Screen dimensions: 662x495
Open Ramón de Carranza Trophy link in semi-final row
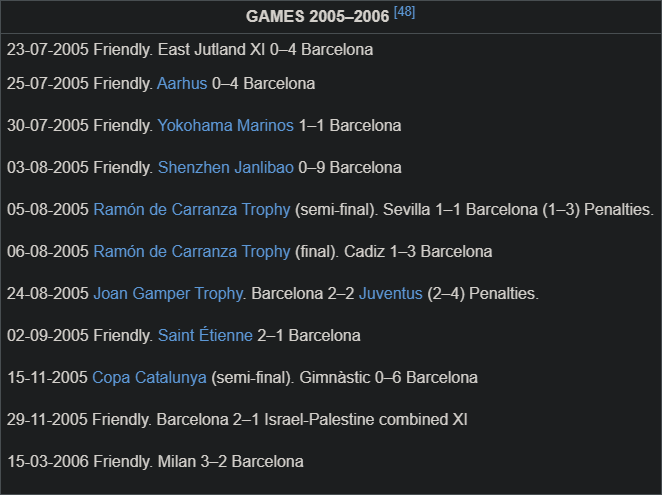click(192, 209)
